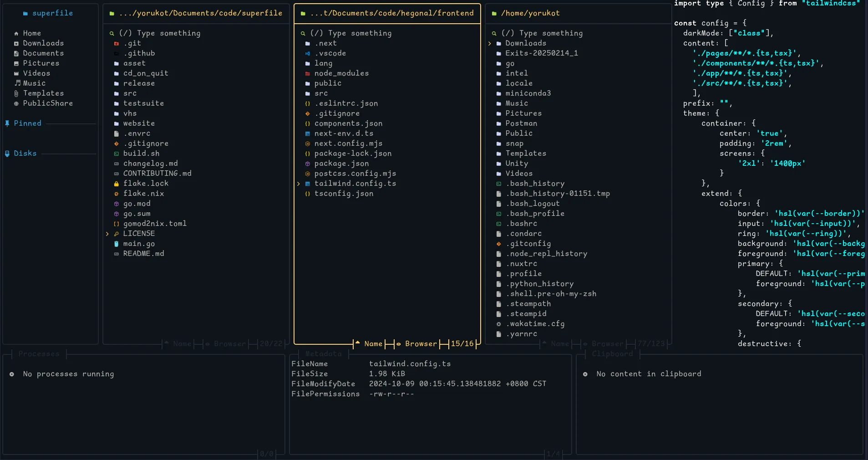
Task: Click the lock icon on flake.lock
Action: tap(116, 184)
